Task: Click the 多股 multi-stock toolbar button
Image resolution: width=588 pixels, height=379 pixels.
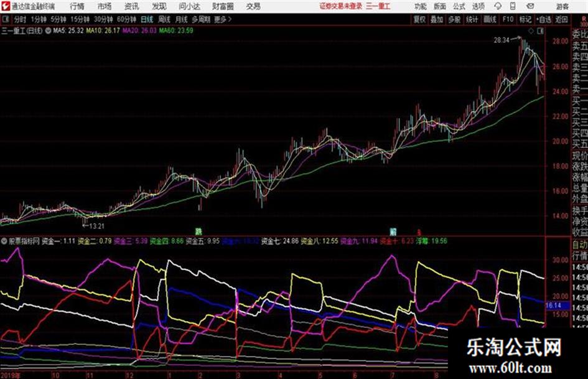Action: (x=454, y=19)
